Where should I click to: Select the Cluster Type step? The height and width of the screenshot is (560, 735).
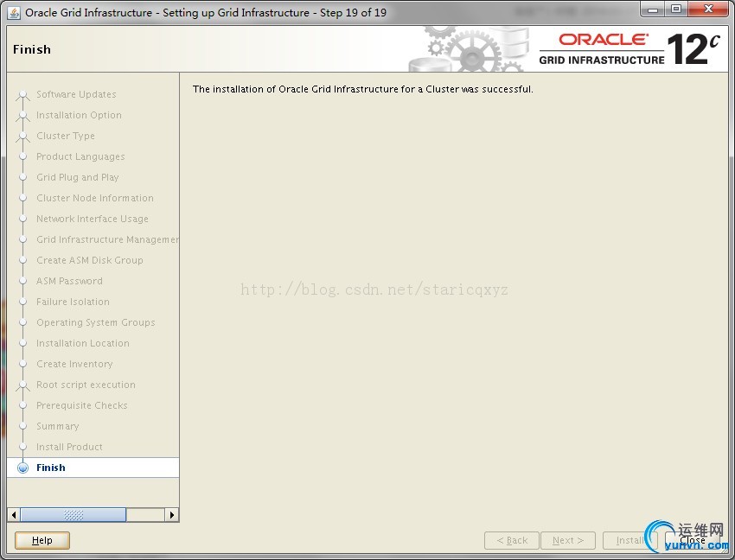point(66,136)
